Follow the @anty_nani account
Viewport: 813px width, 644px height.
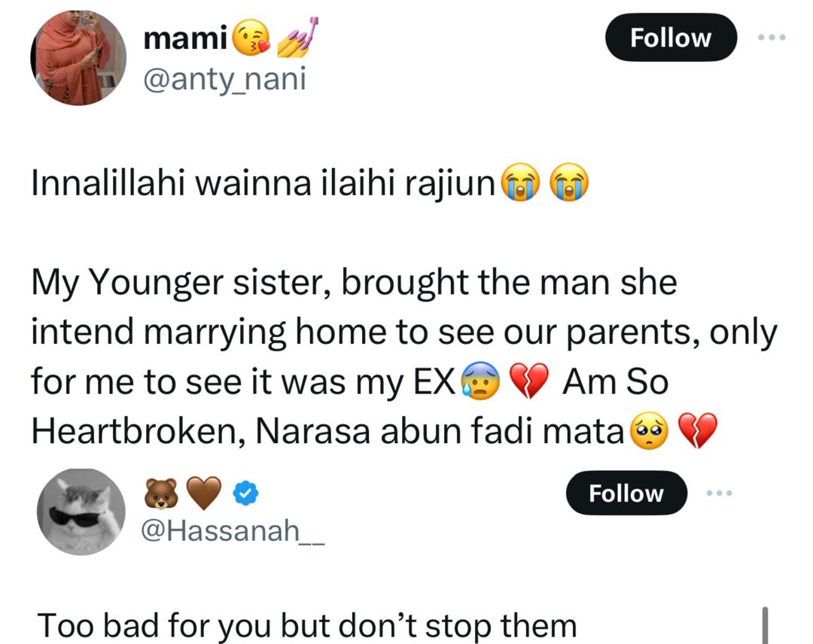coord(670,38)
